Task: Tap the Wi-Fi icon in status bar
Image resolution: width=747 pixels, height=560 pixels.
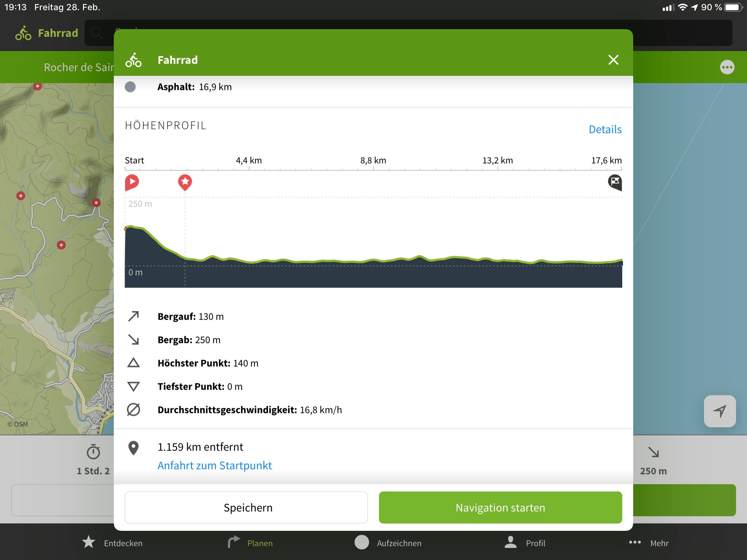Action: tap(682, 7)
